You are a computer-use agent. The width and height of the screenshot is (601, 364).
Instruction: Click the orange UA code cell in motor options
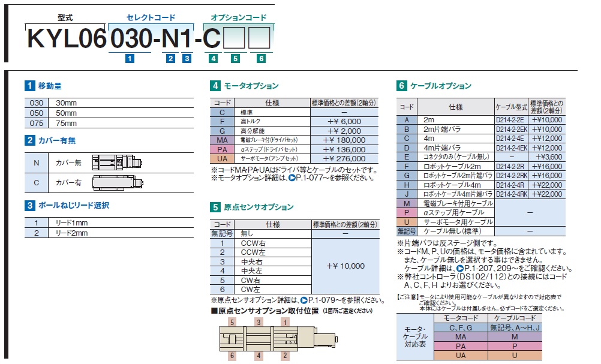pos(223,159)
